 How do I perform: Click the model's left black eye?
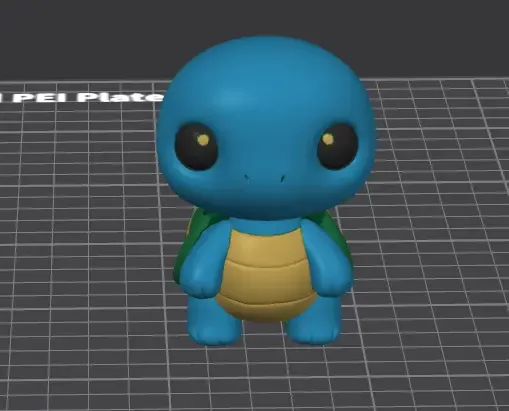(197, 147)
